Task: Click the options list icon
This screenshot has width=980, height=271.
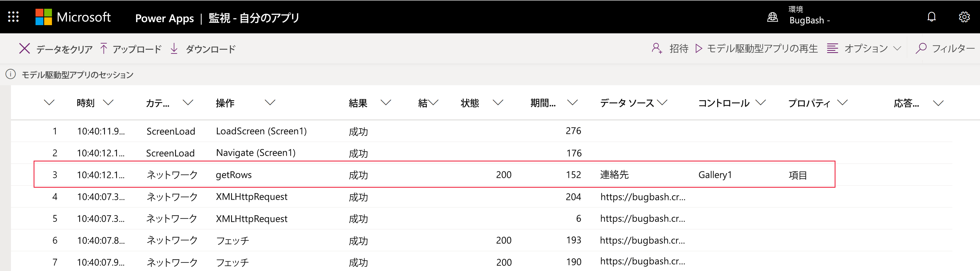Action: tap(832, 48)
